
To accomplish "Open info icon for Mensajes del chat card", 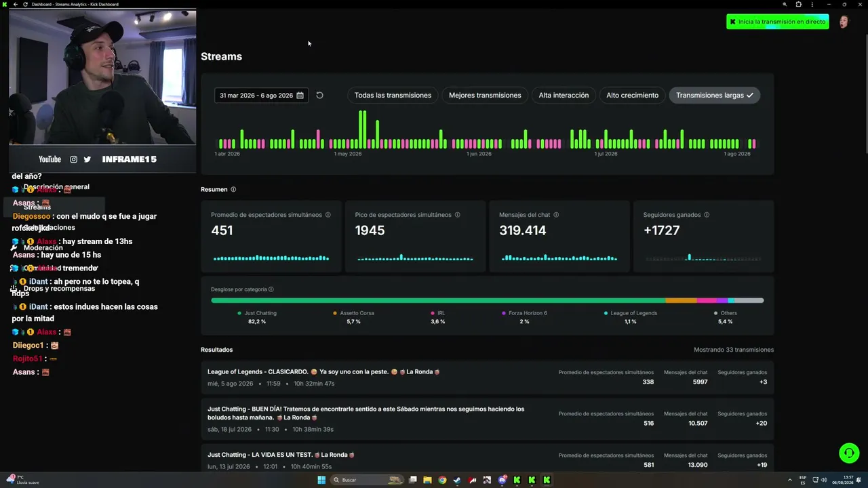I will coord(556,215).
